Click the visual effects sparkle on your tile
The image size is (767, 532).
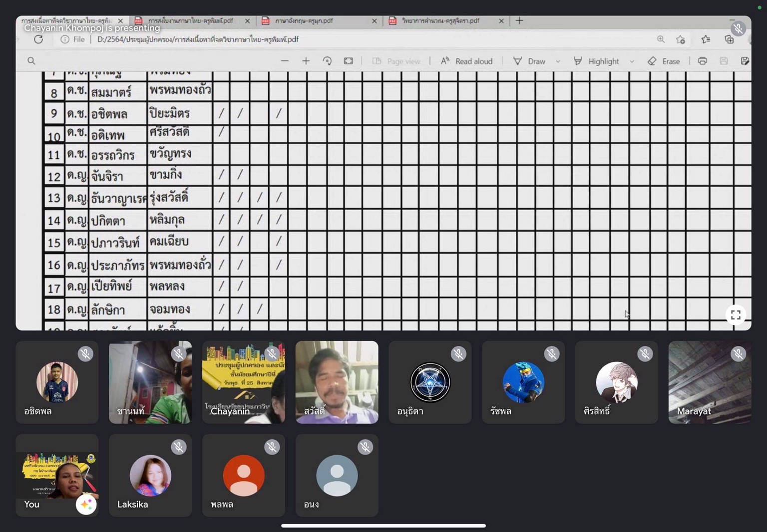pos(86,505)
